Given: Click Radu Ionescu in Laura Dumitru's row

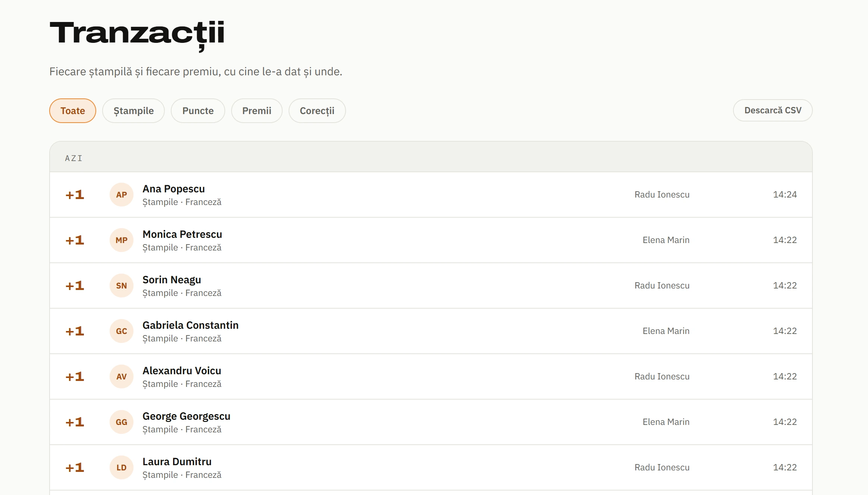Looking at the screenshot, I should click(x=662, y=467).
